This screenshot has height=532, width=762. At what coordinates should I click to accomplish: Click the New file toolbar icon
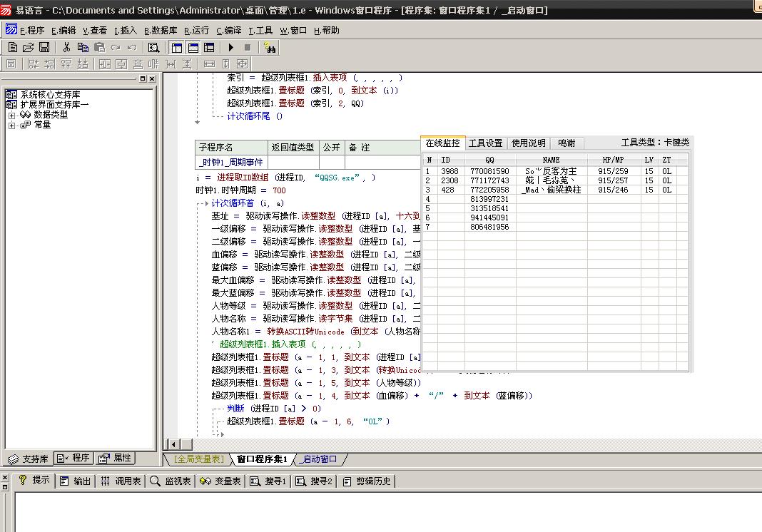tap(13, 47)
